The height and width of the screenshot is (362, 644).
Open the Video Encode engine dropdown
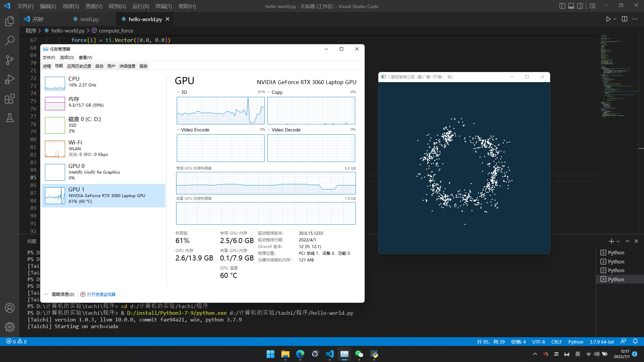coord(178,130)
